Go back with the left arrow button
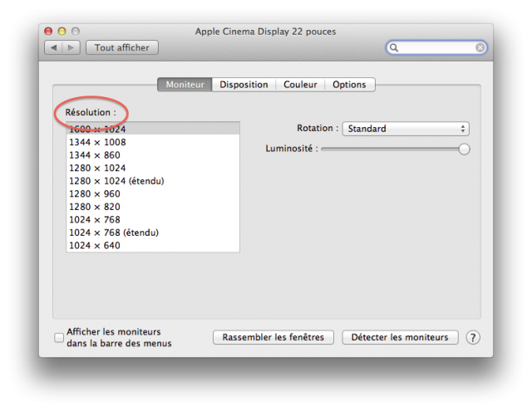532x411 pixels. (x=53, y=48)
